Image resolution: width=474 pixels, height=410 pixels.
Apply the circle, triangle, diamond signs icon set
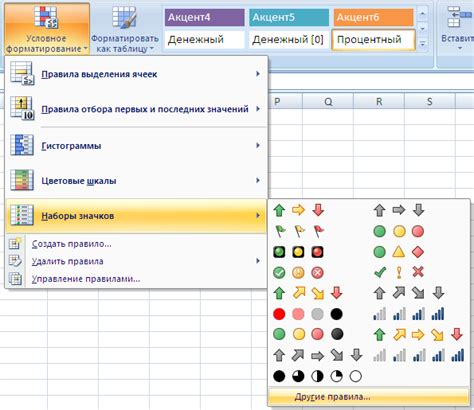(399, 252)
